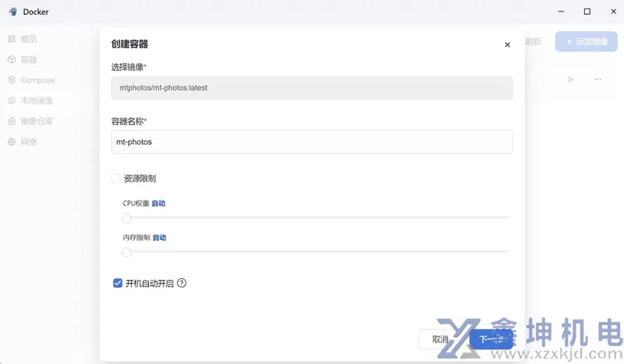The height and width of the screenshot is (364, 624).
Task: Open the three-dot more options menu
Action: [x=597, y=80]
